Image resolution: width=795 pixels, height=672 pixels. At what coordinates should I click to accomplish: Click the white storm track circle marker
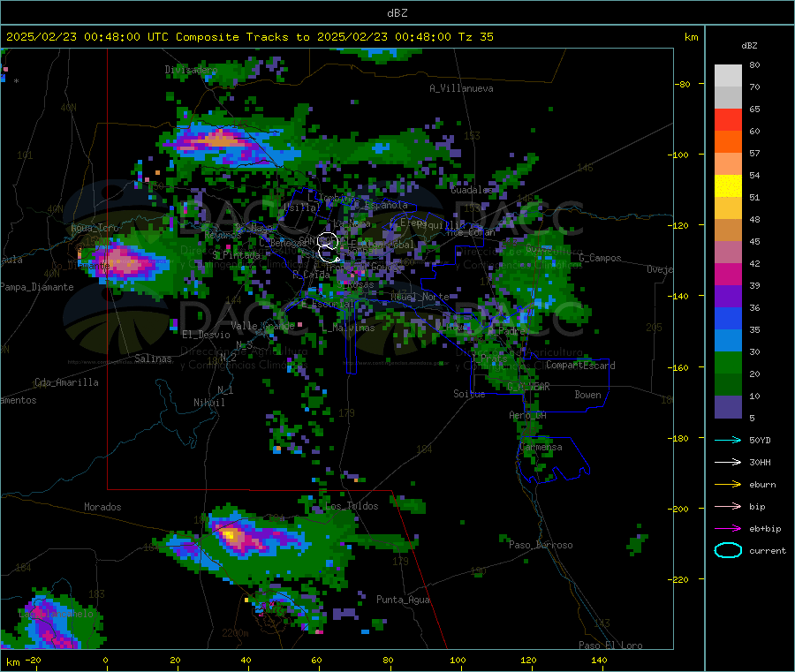pos(328,247)
